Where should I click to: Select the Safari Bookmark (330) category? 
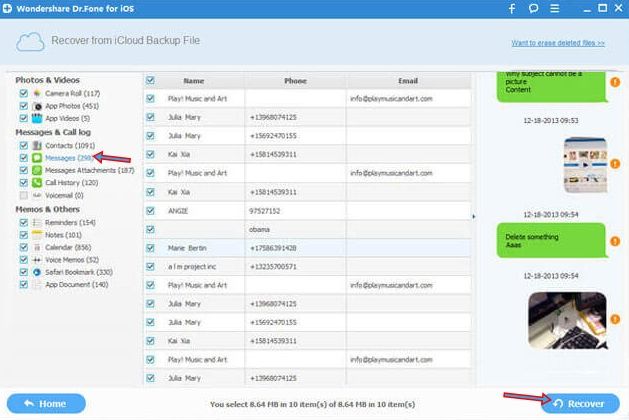point(79,272)
